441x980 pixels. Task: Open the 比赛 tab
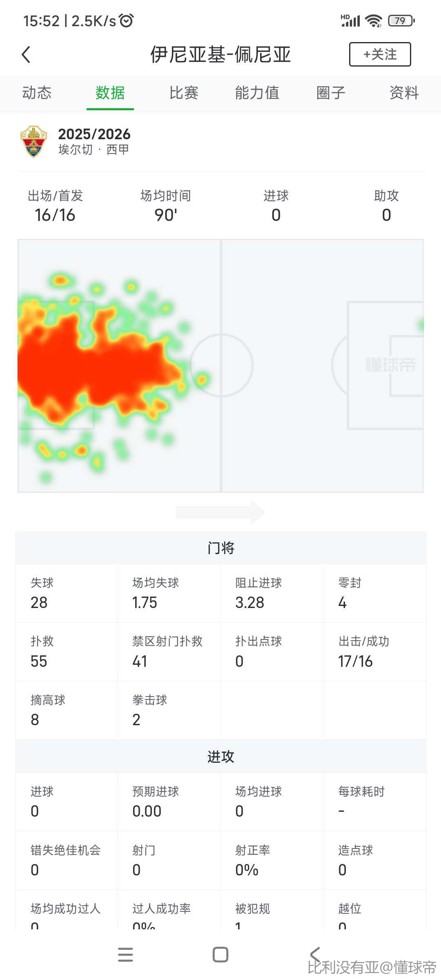[184, 93]
